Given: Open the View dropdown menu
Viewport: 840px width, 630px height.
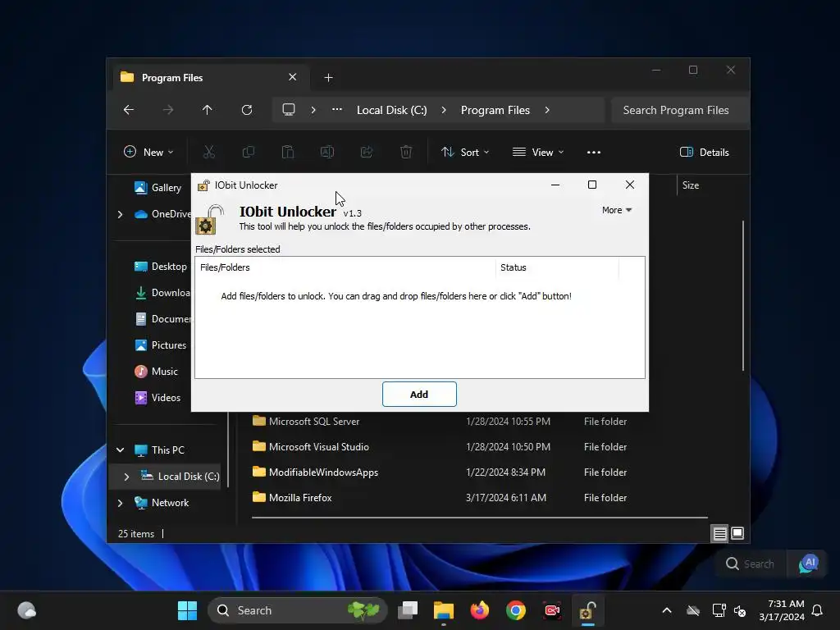Looking at the screenshot, I should coord(538,152).
